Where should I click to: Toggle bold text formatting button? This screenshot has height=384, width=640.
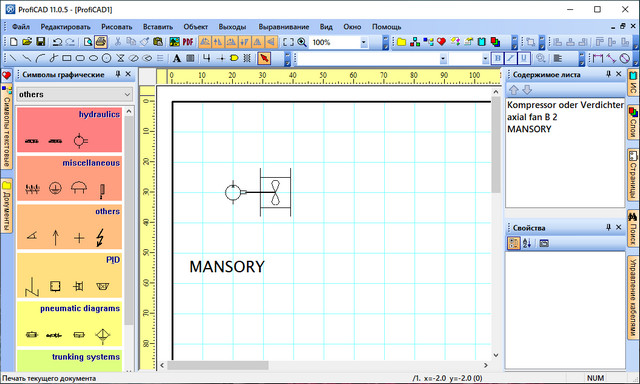[x=497, y=58]
